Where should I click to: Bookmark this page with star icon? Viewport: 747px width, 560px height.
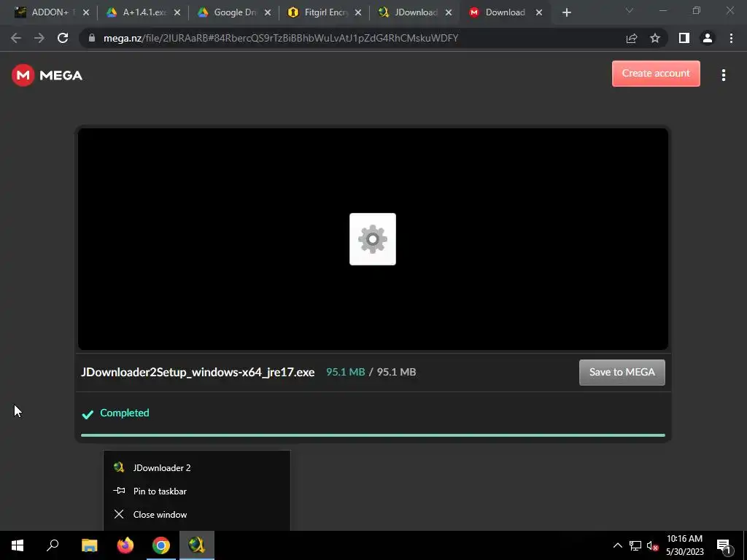(x=655, y=38)
